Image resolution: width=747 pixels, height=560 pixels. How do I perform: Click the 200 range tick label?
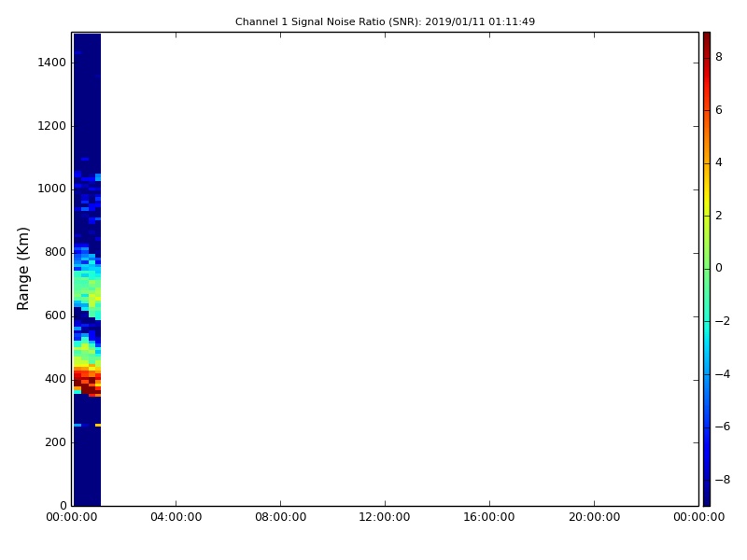pos(55,442)
